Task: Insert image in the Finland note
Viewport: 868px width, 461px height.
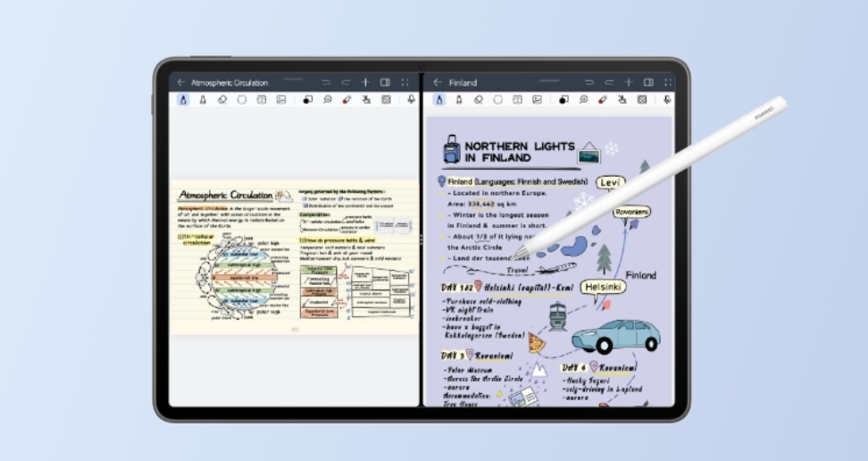Action: 537,100
